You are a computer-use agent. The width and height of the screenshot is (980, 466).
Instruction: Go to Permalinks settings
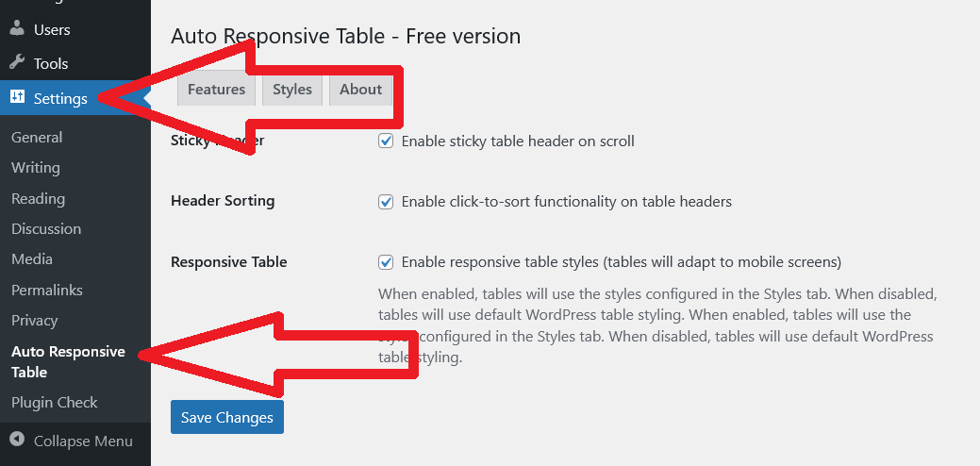47,290
